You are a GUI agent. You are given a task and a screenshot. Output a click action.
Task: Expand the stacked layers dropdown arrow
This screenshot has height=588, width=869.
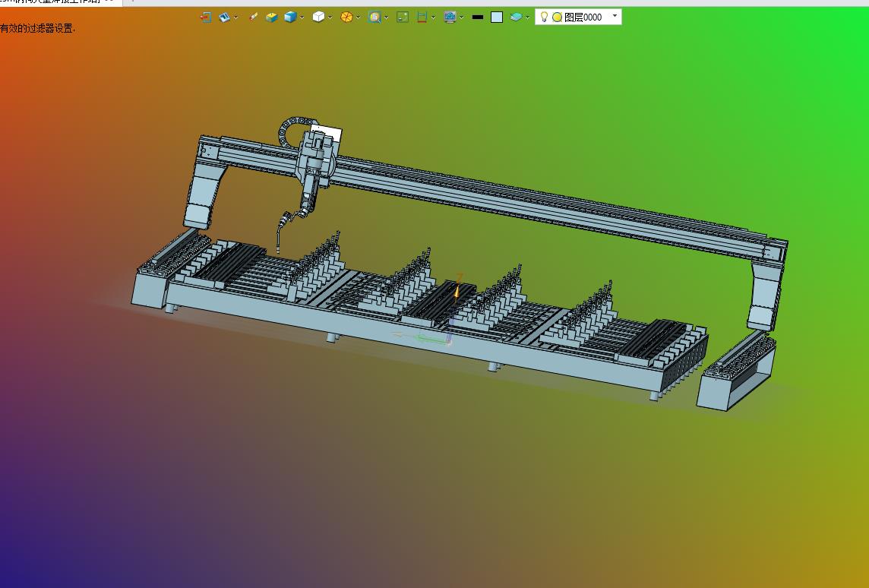click(x=528, y=17)
